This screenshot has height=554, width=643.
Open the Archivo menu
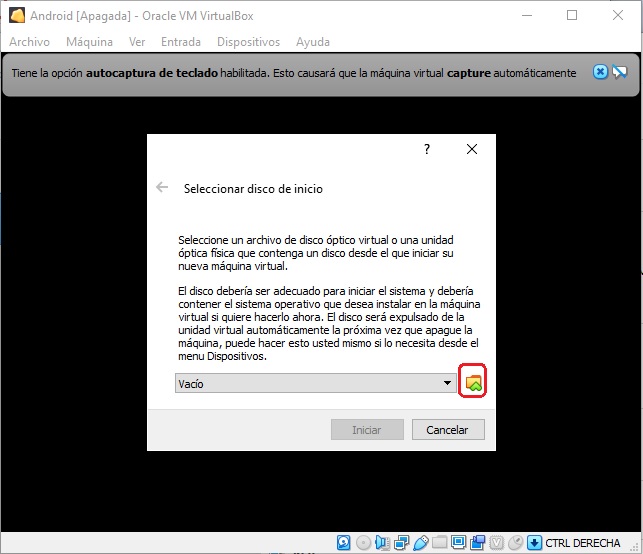click(29, 42)
